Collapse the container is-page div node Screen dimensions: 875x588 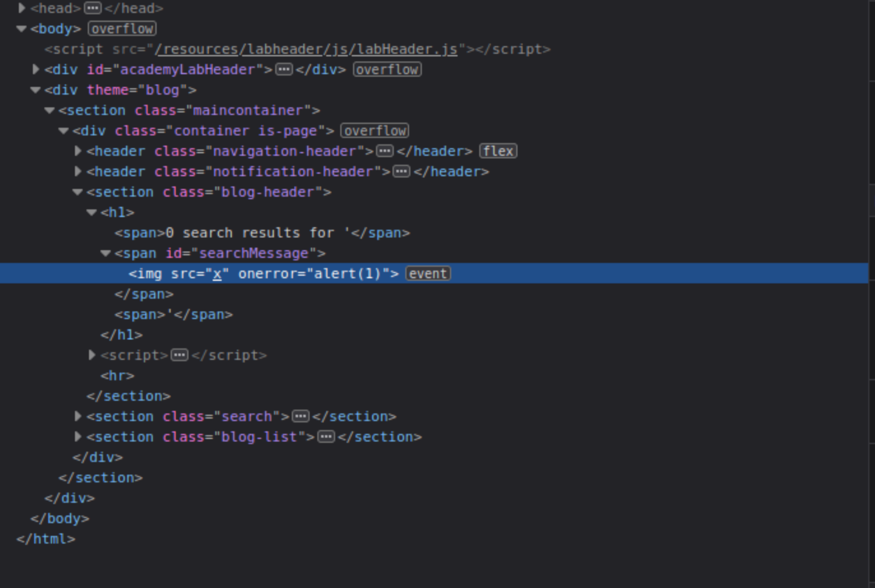coord(64,131)
